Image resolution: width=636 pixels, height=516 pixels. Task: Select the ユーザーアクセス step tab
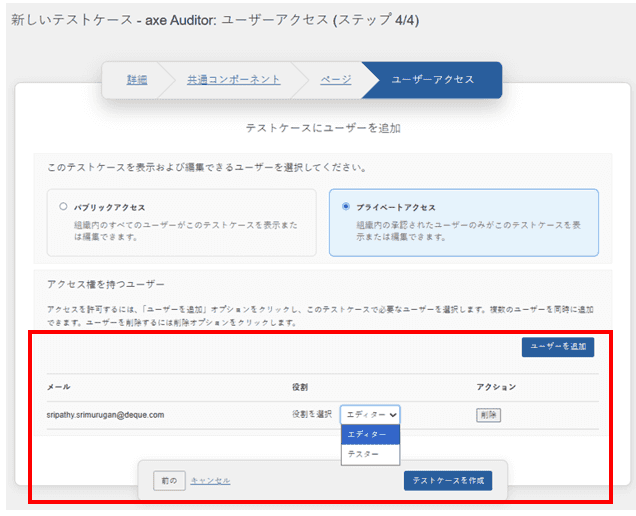pos(432,80)
